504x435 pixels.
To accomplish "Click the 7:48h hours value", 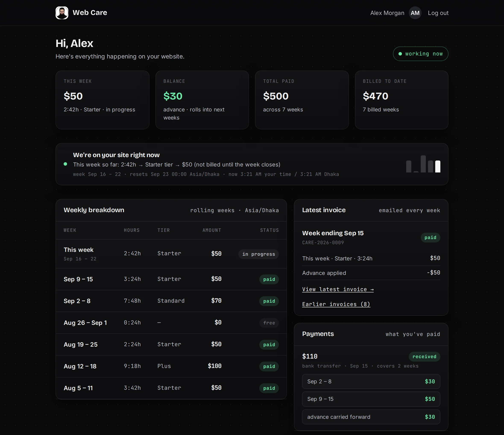I will [x=132, y=301].
